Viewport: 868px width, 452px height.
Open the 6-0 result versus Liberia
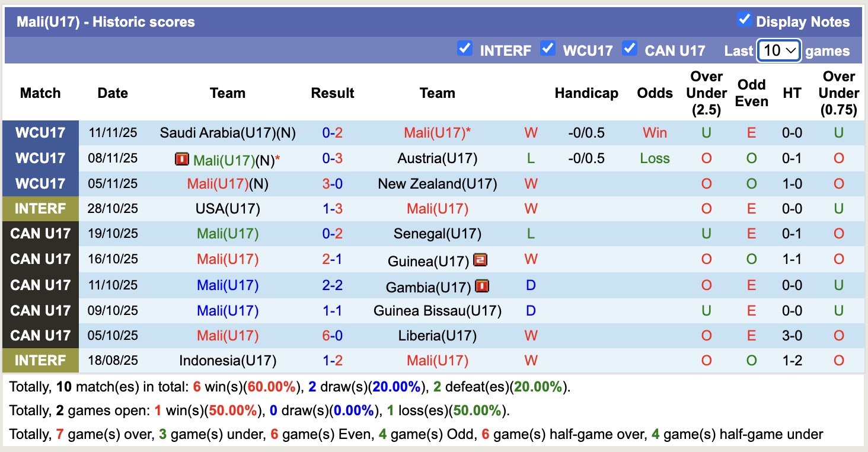(x=333, y=336)
